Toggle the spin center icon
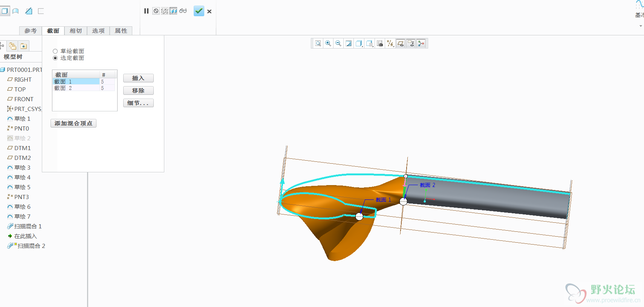 pyautogui.click(x=421, y=44)
